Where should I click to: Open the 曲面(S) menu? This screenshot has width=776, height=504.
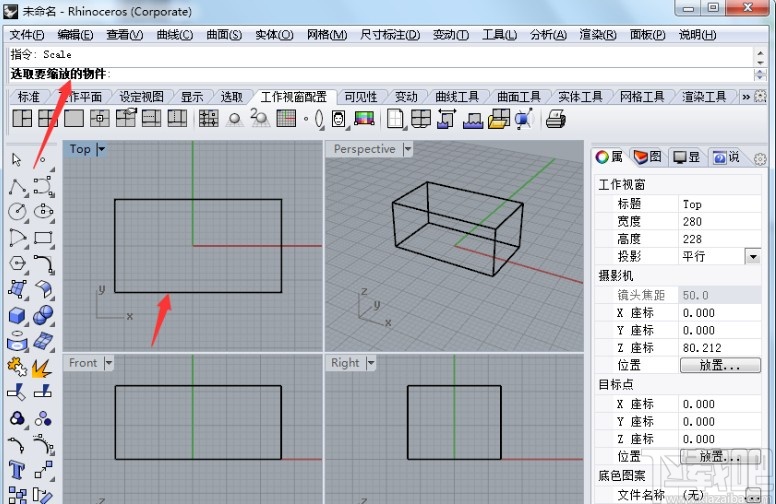224,35
